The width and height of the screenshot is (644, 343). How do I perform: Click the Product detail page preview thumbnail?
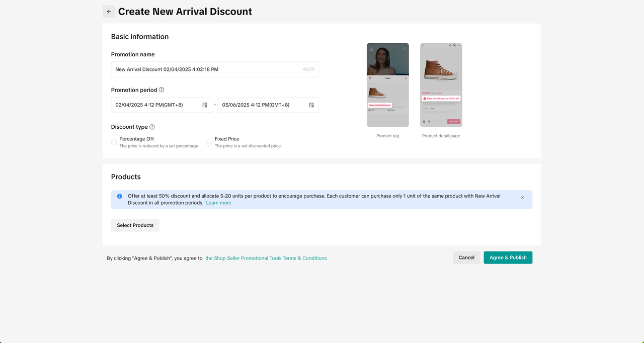[441, 84]
